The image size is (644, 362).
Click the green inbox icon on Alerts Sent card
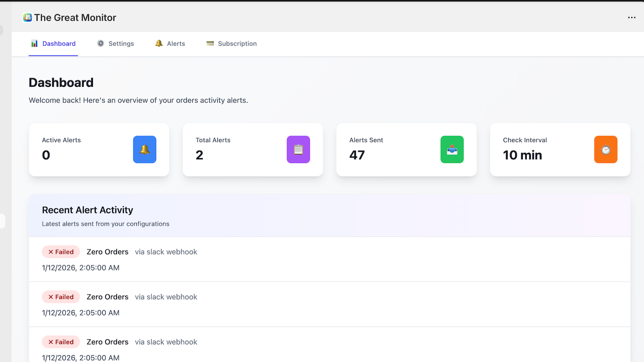point(452,149)
